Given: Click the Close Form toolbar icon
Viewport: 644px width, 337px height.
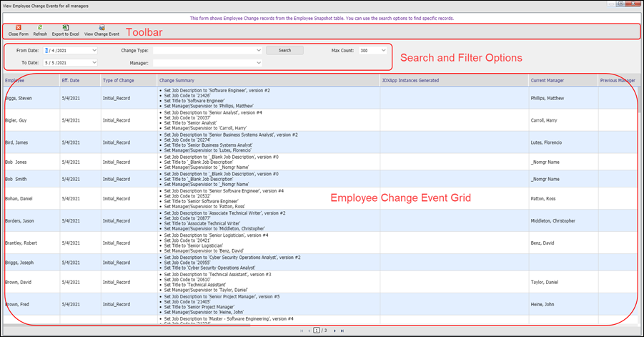Looking at the screenshot, I should click(18, 28).
